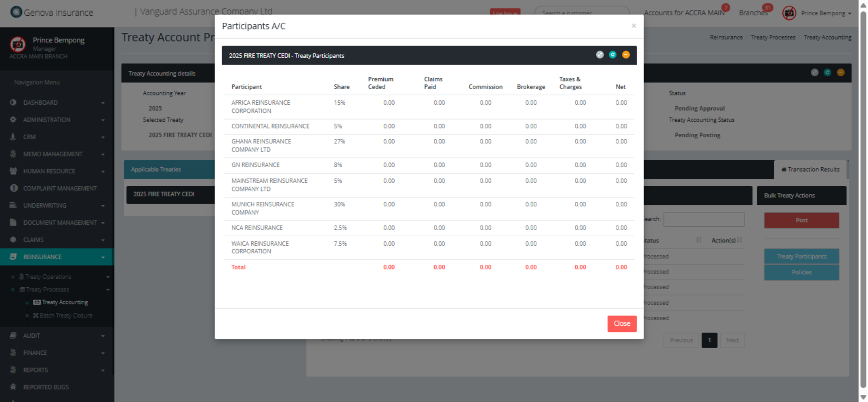This screenshot has height=402, width=868.
Task: Collapse the Treaty Participants panel with the orange minus
Action: (626, 55)
